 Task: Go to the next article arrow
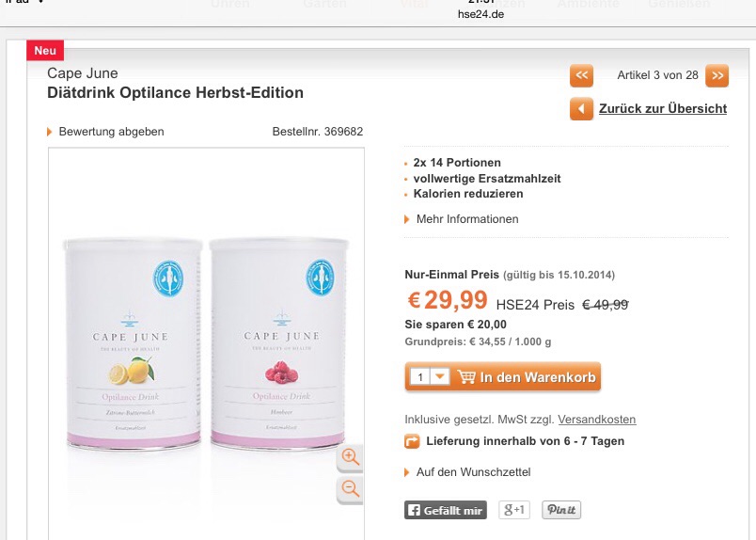point(717,75)
